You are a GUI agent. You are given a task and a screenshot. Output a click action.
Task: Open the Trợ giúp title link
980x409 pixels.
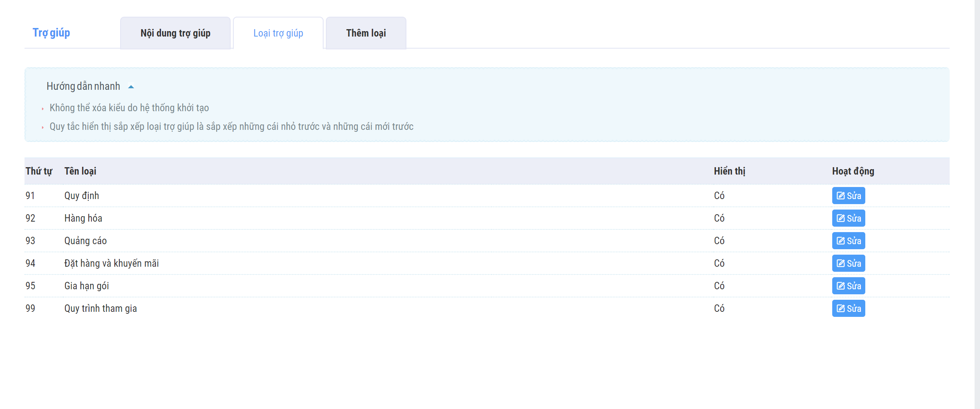pos(51,33)
